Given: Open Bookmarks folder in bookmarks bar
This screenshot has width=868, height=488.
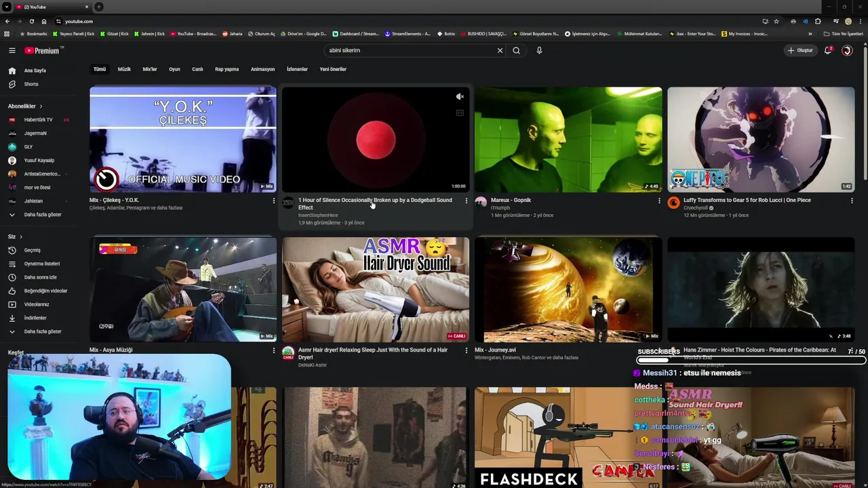Looking at the screenshot, I should pyautogui.click(x=34, y=34).
